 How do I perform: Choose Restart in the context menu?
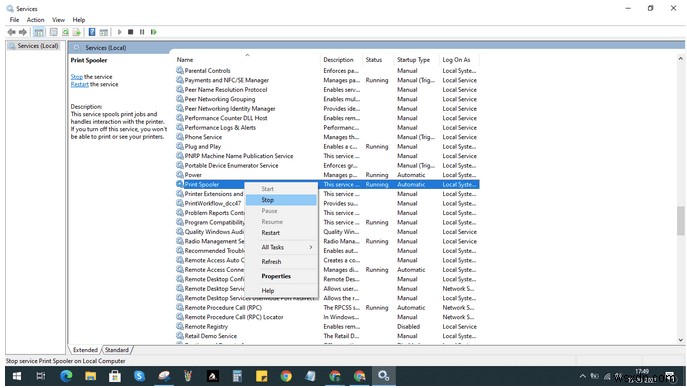pyautogui.click(x=281, y=233)
